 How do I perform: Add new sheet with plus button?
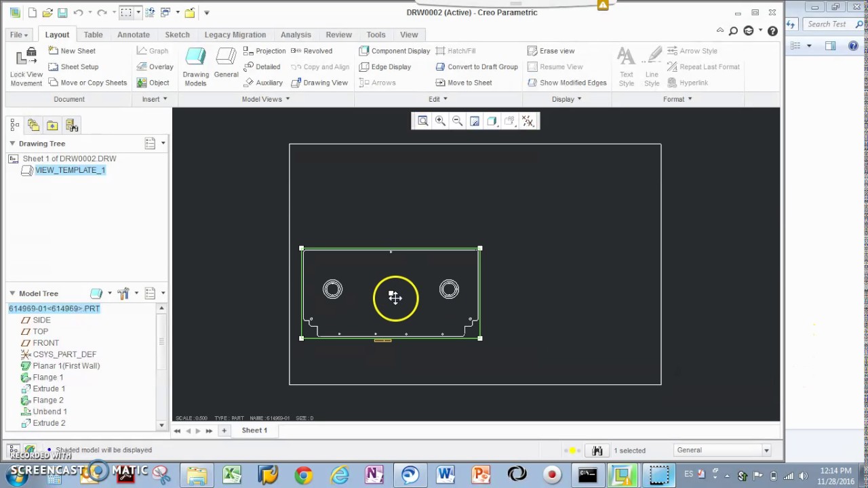(x=224, y=430)
